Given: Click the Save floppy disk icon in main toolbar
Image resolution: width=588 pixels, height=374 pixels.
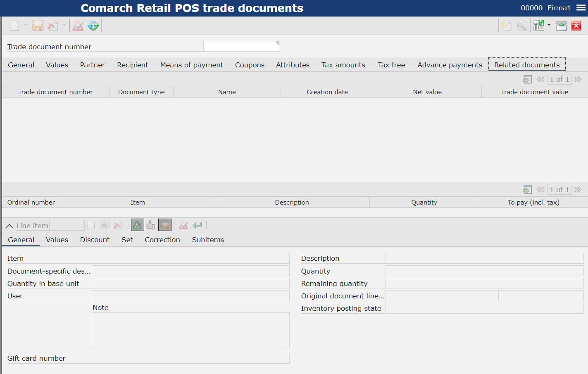Looking at the screenshot, I should [38, 26].
